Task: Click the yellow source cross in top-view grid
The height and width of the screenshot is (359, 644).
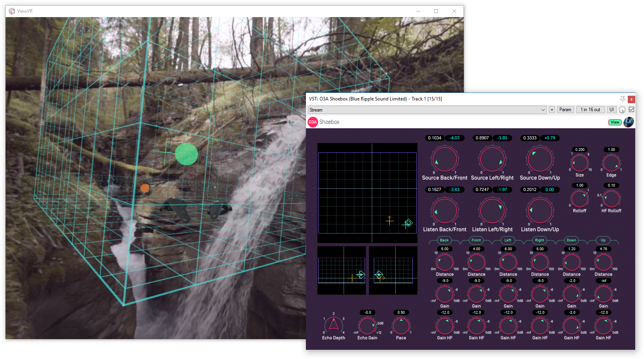Action: tap(389, 220)
